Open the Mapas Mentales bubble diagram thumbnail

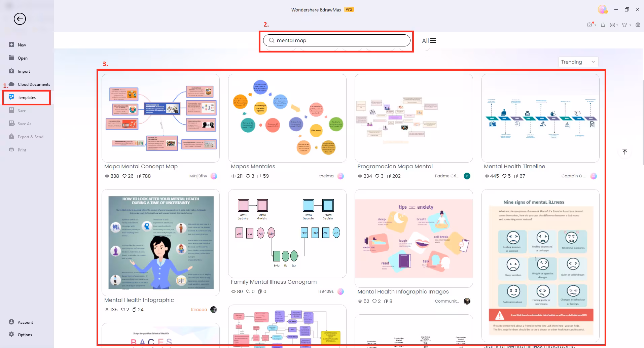pyautogui.click(x=287, y=118)
